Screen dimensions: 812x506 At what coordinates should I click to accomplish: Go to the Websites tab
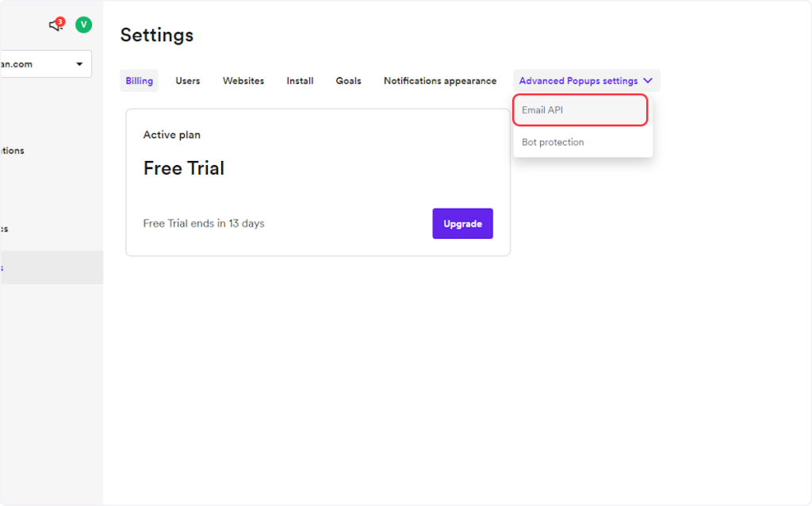coord(243,81)
